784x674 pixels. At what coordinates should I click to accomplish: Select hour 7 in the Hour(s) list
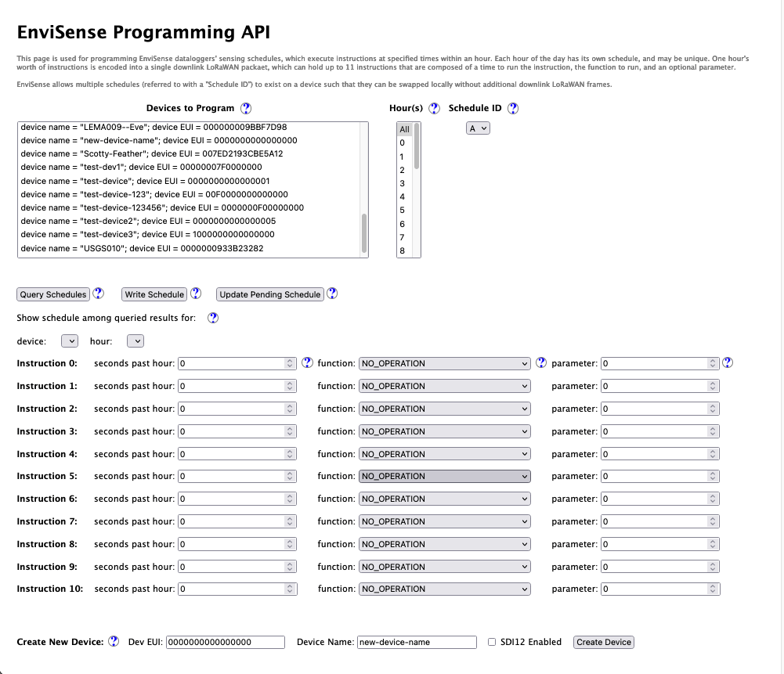tap(404, 237)
